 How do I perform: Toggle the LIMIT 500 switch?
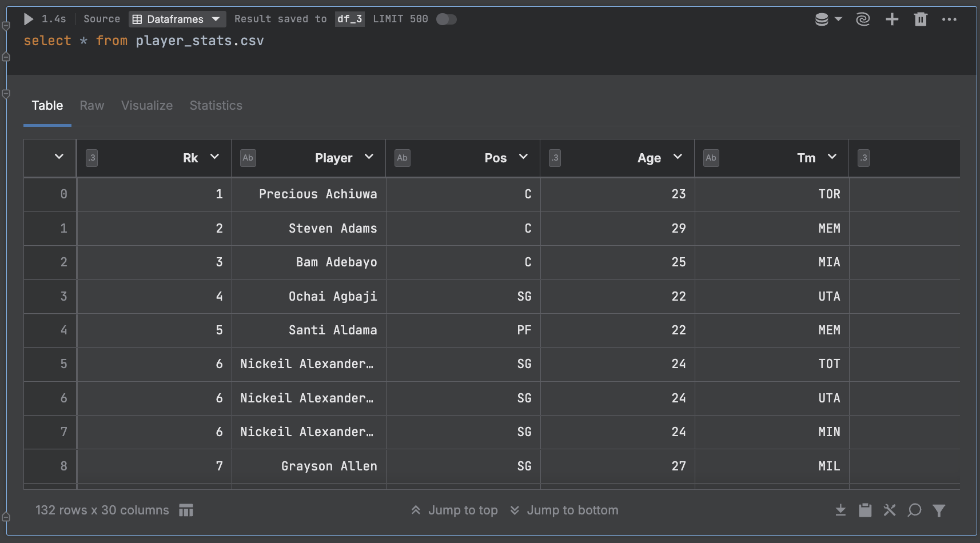coord(445,19)
